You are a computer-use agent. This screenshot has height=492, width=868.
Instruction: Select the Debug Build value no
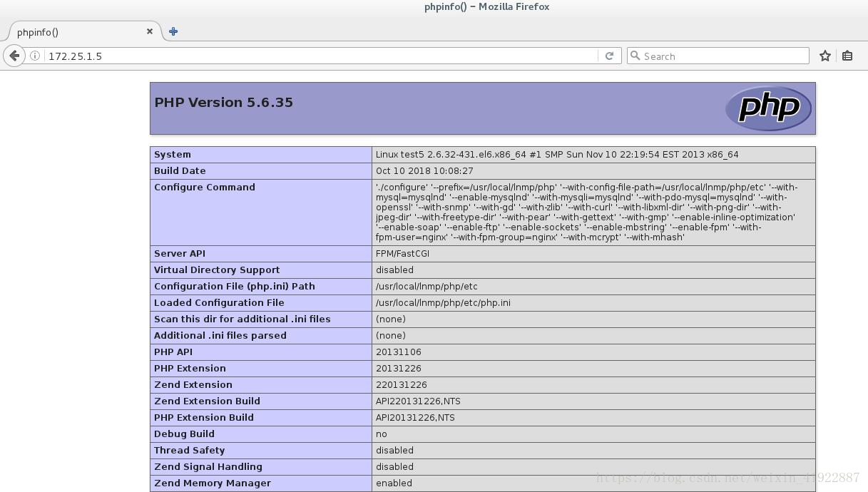(382, 434)
